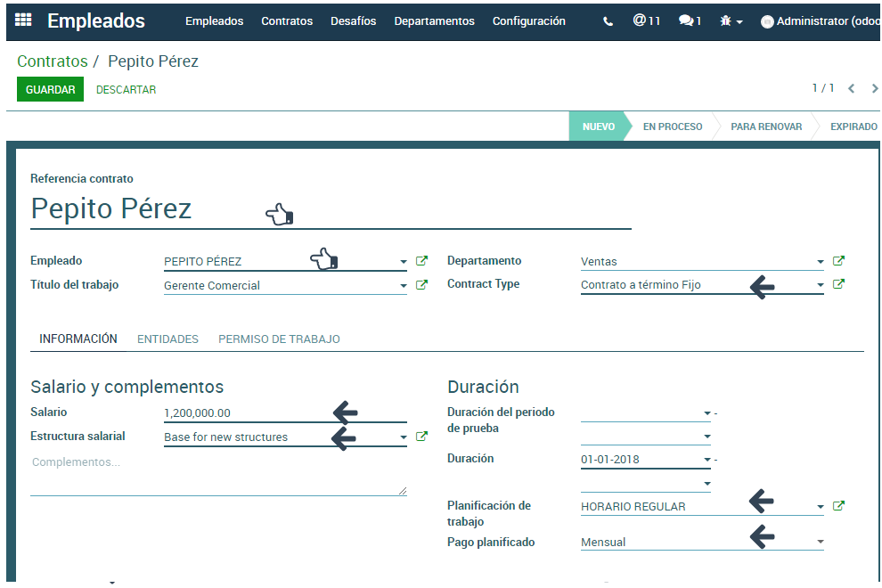Go to next record arrow
Image resolution: width=882 pixels, height=588 pixels.
[x=875, y=88]
